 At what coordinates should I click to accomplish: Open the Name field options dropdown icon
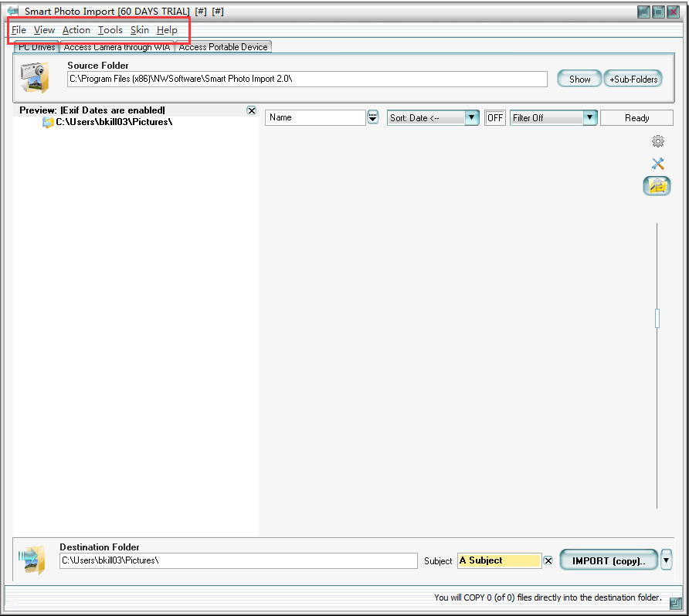tap(372, 117)
